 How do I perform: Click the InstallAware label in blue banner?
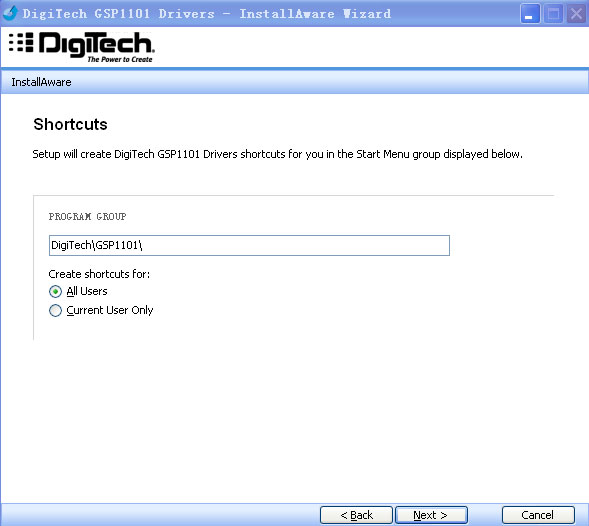point(41,82)
